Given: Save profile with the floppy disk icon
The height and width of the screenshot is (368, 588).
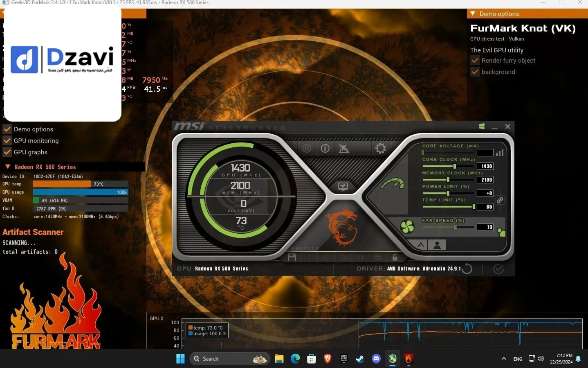Looking at the screenshot, I should 292,257.
